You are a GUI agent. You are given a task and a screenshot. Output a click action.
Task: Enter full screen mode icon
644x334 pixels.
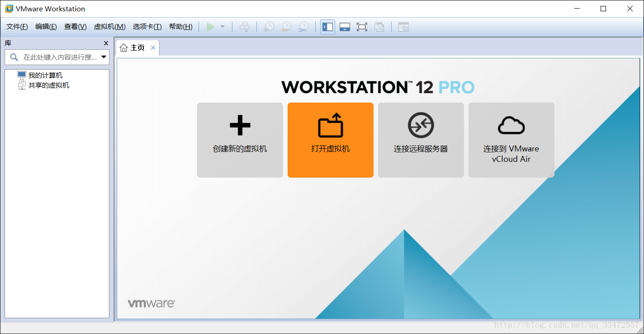coord(362,27)
